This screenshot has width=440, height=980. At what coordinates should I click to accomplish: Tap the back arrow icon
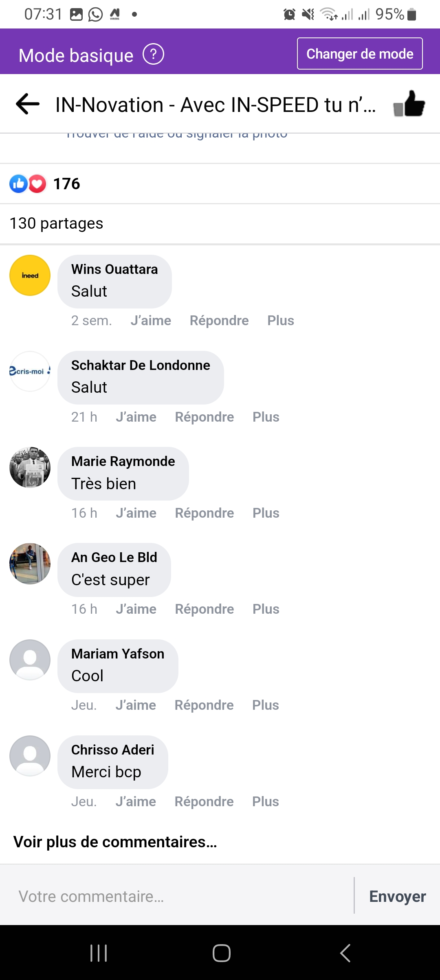[28, 104]
